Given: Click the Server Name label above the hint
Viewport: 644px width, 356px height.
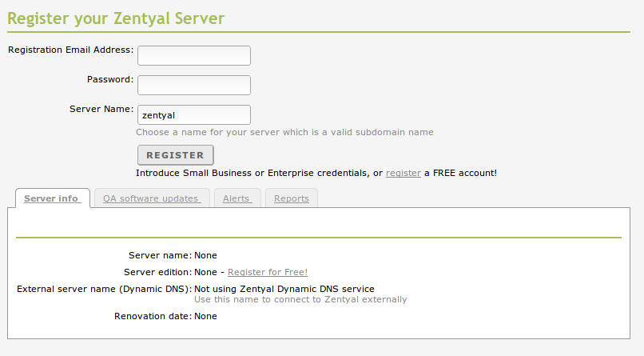Looking at the screenshot, I should point(101,109).
